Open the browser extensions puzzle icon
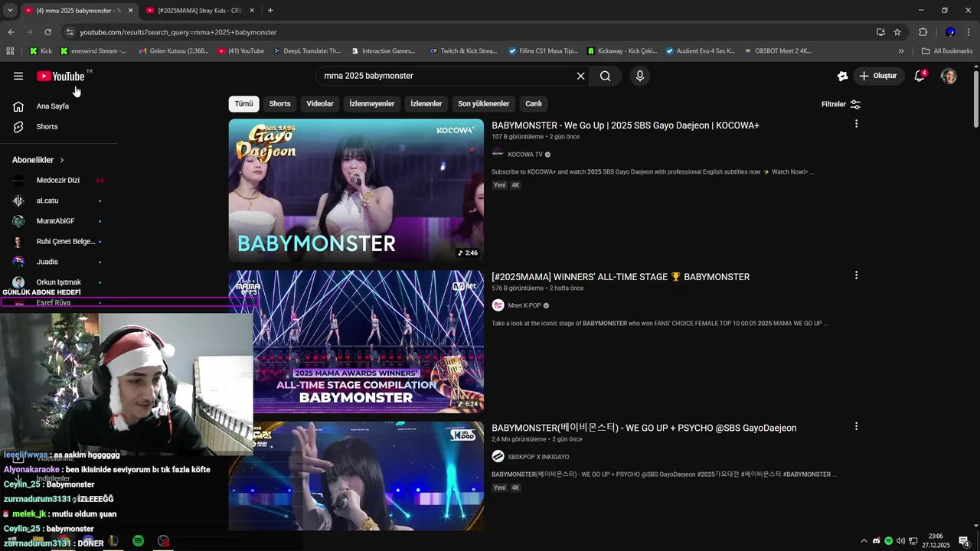The height and width of the screenshot is (551, 980). (923, 32)
